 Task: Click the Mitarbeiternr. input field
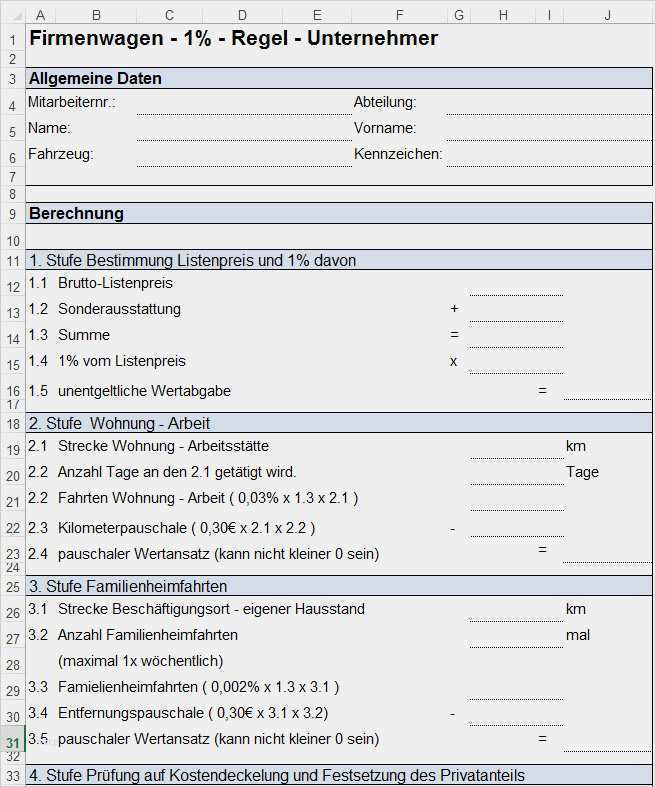242,102
